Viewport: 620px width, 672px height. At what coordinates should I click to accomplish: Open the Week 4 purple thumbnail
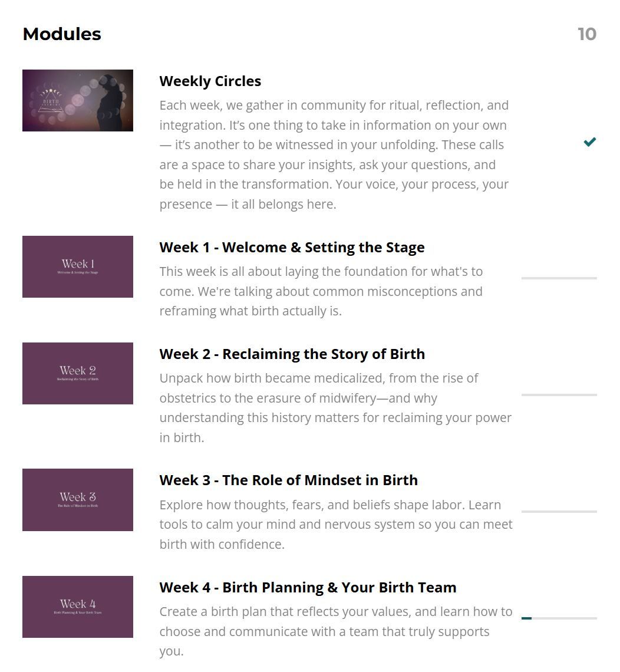coord(78,607)
